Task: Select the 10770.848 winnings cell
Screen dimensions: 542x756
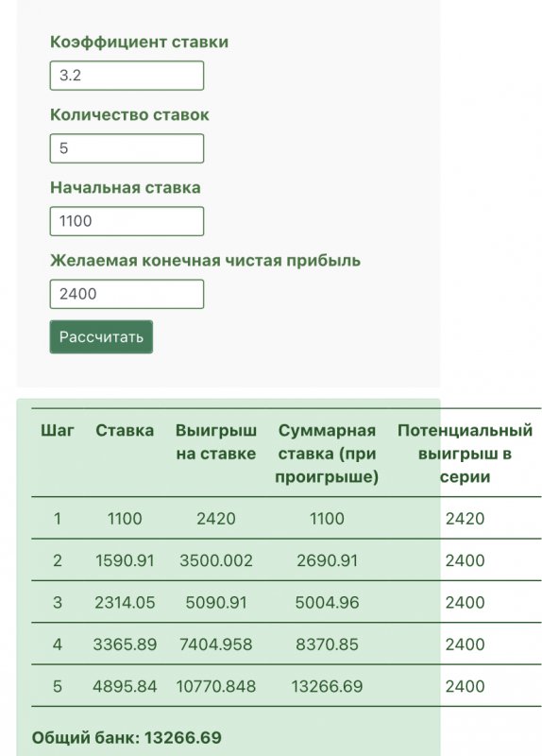Action: click(216, 686)
